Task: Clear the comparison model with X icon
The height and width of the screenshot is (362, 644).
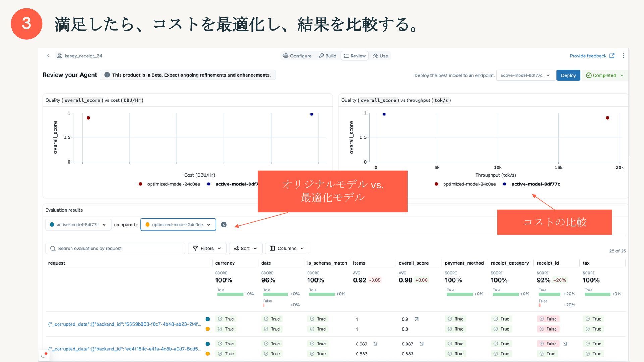Action: pos(224,225)
